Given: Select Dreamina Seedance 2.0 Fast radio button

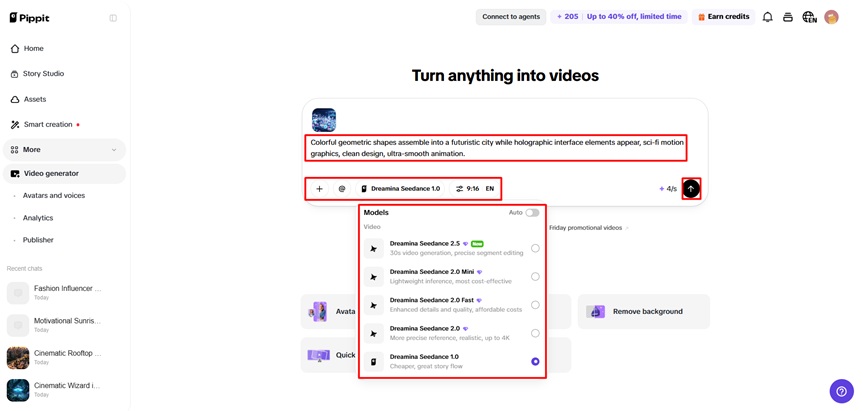Looking at the screenshot, I should pyautogui.click(x=535, y=305).
